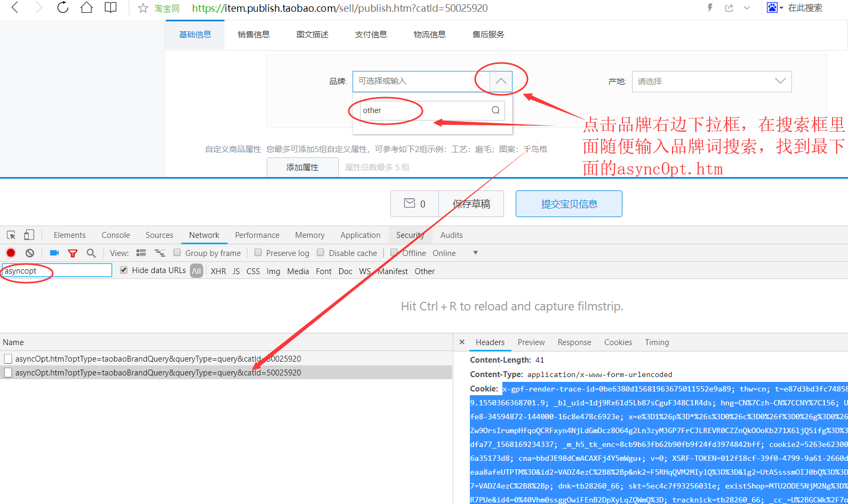Clear the network log
848x504 pixels.
30,253
